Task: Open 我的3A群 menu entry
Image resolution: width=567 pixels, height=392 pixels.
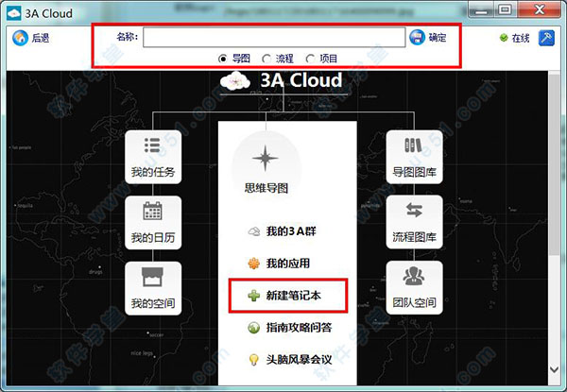Action: click(282, 231)
